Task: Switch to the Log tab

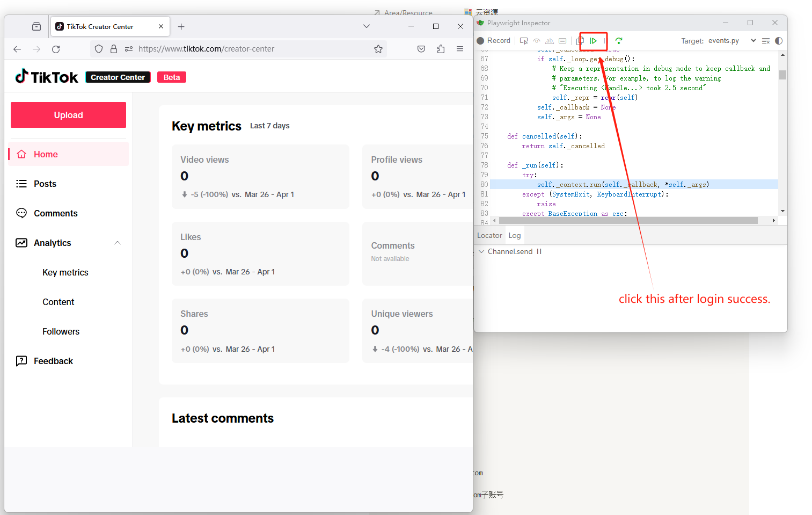Action: coord(515,235)
